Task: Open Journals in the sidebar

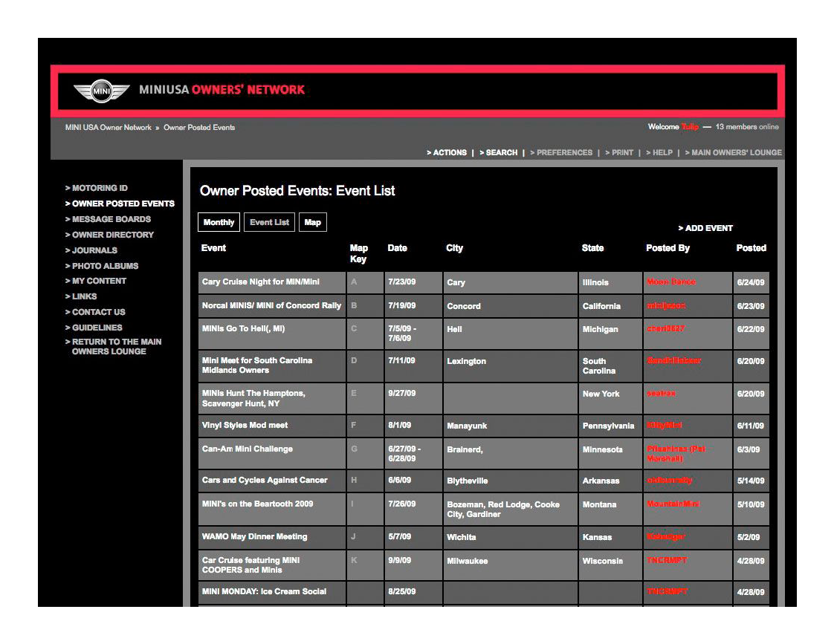Action: (x=91, y=250)
